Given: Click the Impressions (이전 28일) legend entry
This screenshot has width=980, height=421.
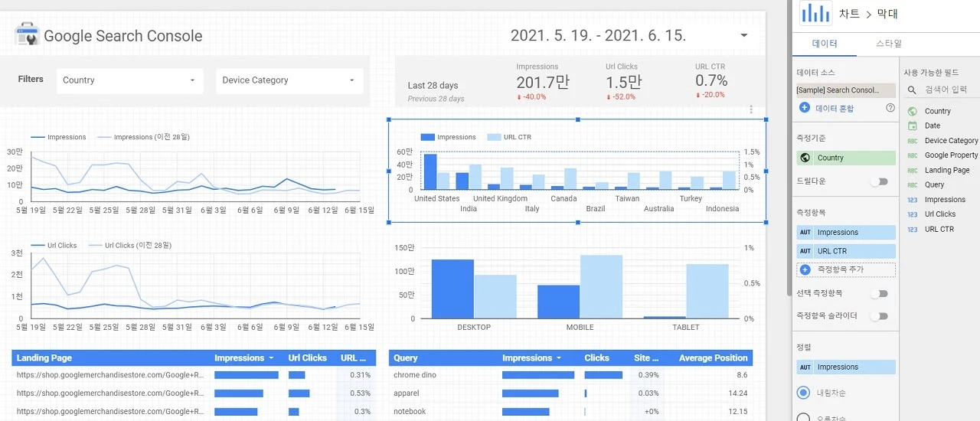Looking at the screenshot, I should pyautogui.click(x=143, y=138).
